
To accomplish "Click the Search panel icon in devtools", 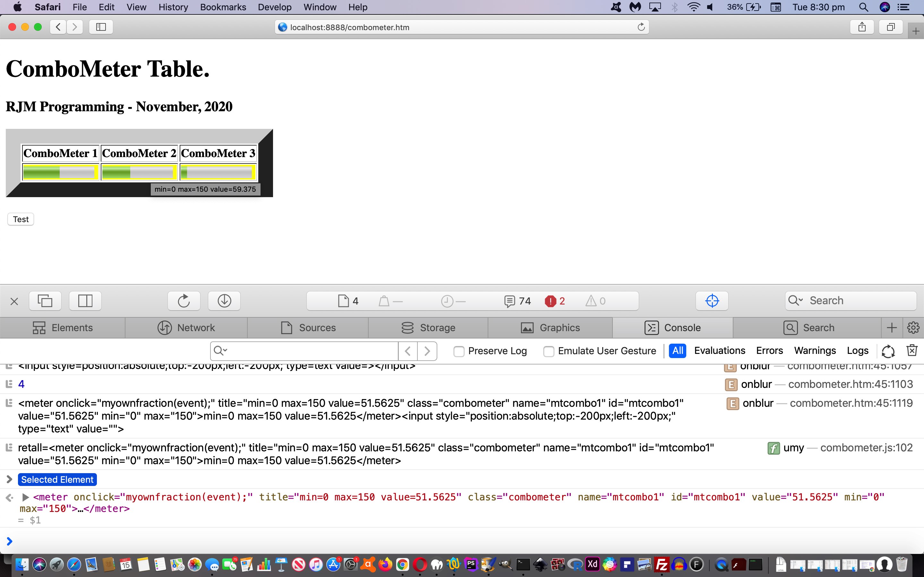I will coord(809,327).
